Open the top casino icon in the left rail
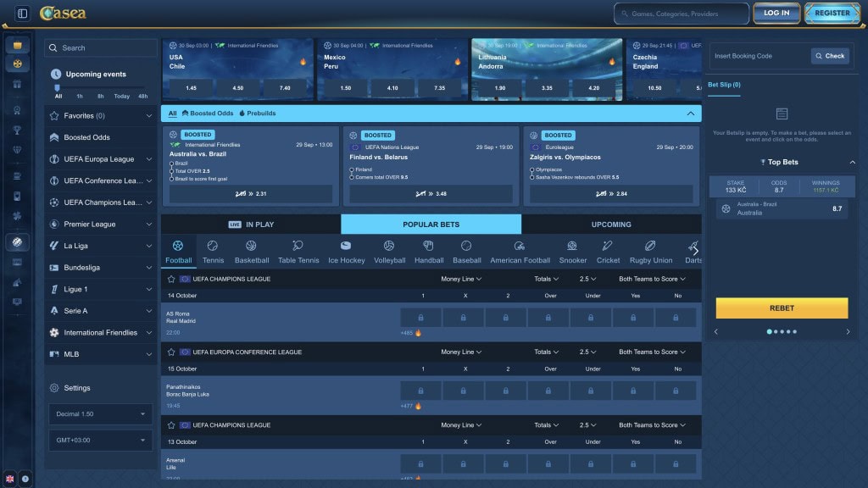This screenshot has height=488, width=868. pos(17,46)
